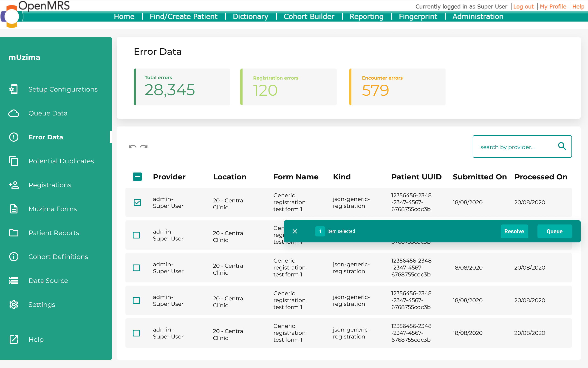This screenshot has height=368, width=588.
Task: Click the Kind column header
Action: 342,177
